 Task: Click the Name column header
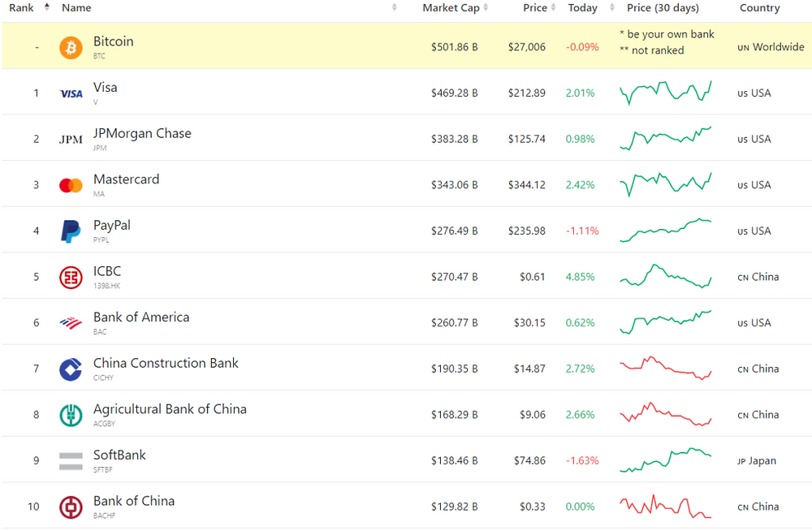(76, 8)
